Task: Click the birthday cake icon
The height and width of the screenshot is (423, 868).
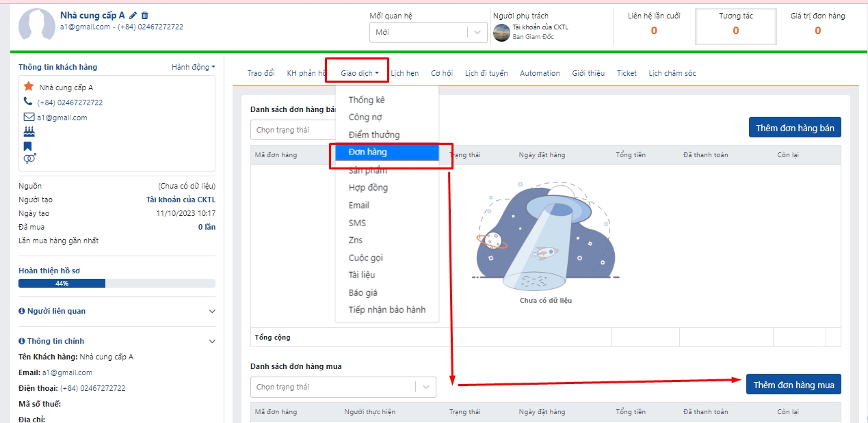Action: (28, 131)
